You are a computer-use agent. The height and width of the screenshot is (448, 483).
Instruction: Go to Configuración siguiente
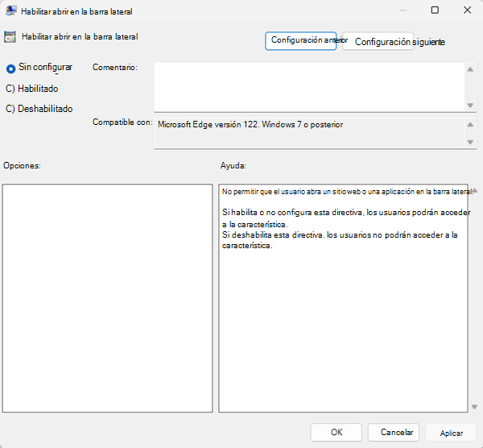pos(378,41)
